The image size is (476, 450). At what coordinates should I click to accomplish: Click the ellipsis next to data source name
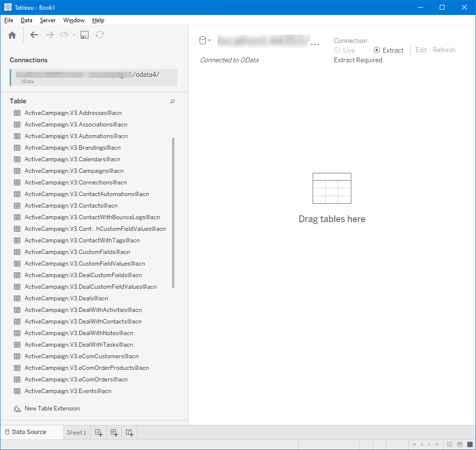315,43
